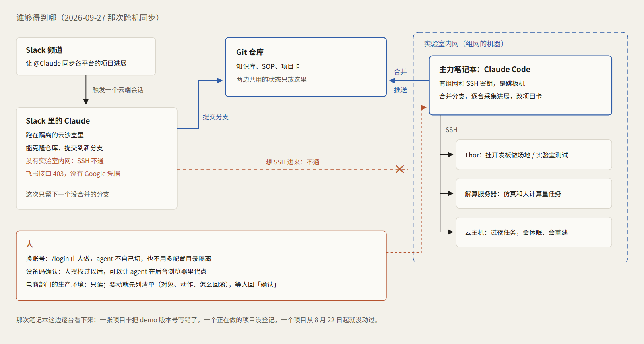Click the line "有组网和 SSH 密钥，是跳板机"
This screenshot has width=644, height=344.
pos(482,83)
